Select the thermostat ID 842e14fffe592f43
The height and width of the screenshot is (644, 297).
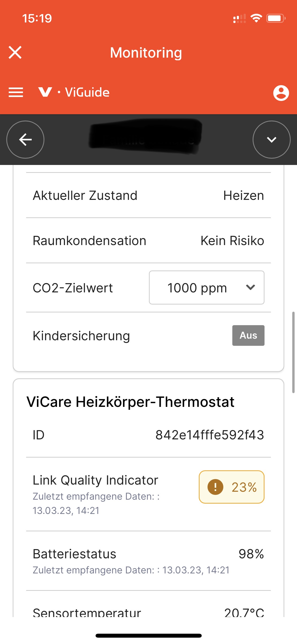(210, 435)
